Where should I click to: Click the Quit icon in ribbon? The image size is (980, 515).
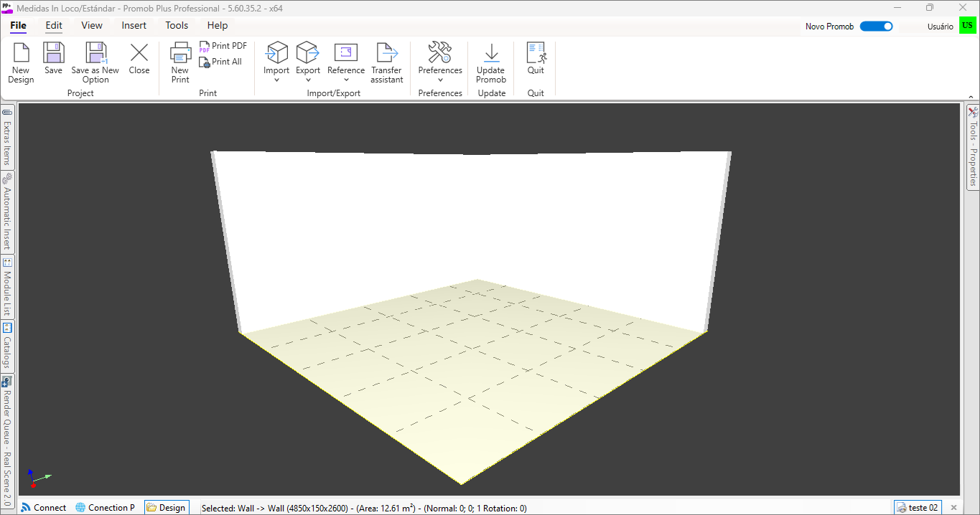click(536, 54)
